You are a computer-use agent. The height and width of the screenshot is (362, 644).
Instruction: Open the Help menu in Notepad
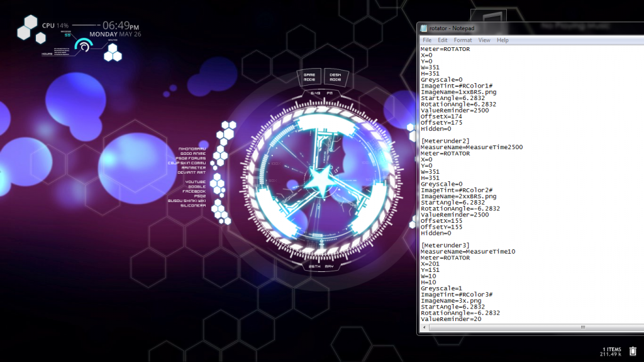(x=502, y=40)
